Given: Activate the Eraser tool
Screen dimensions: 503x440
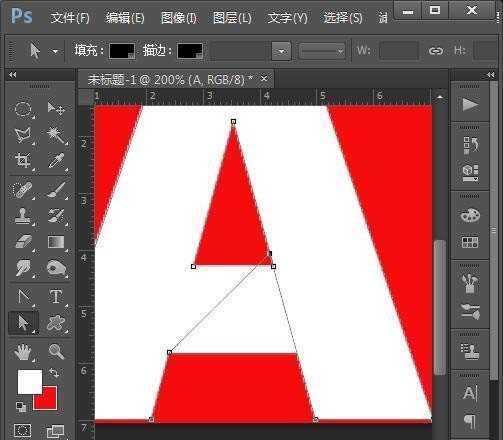Looking at the screenshot, I should click(23, 242).
